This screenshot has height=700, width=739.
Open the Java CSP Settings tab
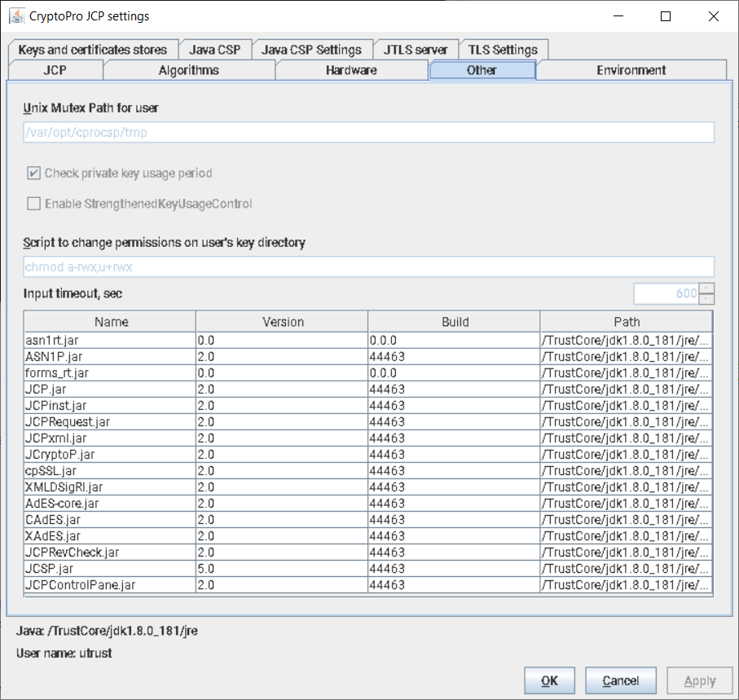pyautogui.click(x=311, y=50)
